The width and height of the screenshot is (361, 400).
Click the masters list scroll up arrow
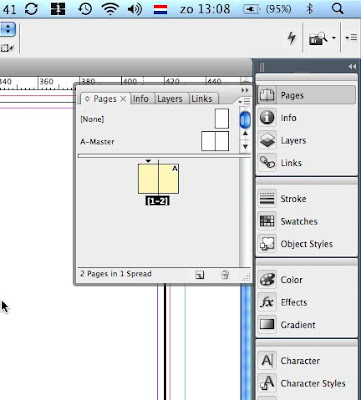245,133
